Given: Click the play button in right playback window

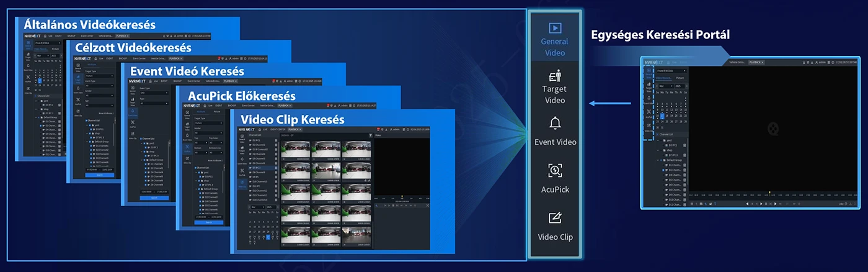Looking at the screenshot, I should coord(761,204).
